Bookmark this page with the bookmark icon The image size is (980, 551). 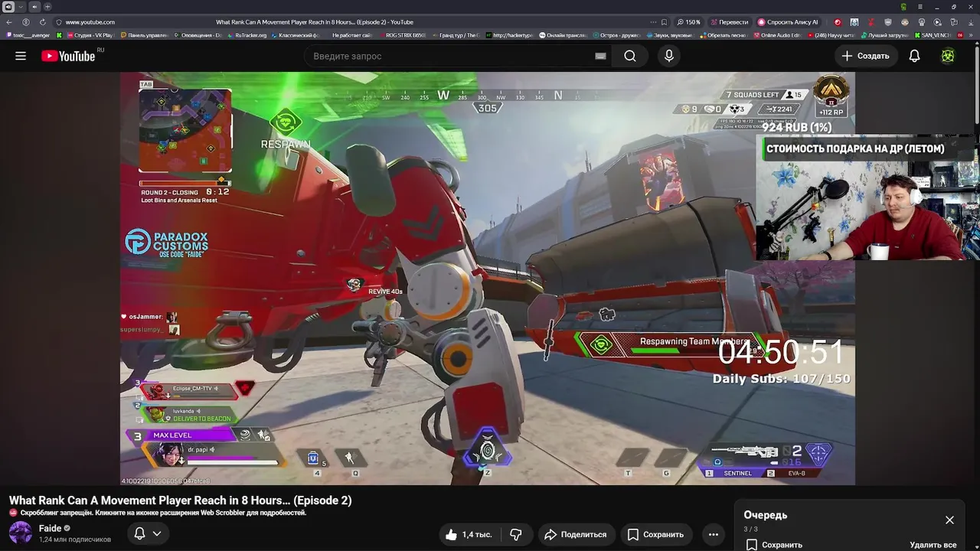coord(664,22)
